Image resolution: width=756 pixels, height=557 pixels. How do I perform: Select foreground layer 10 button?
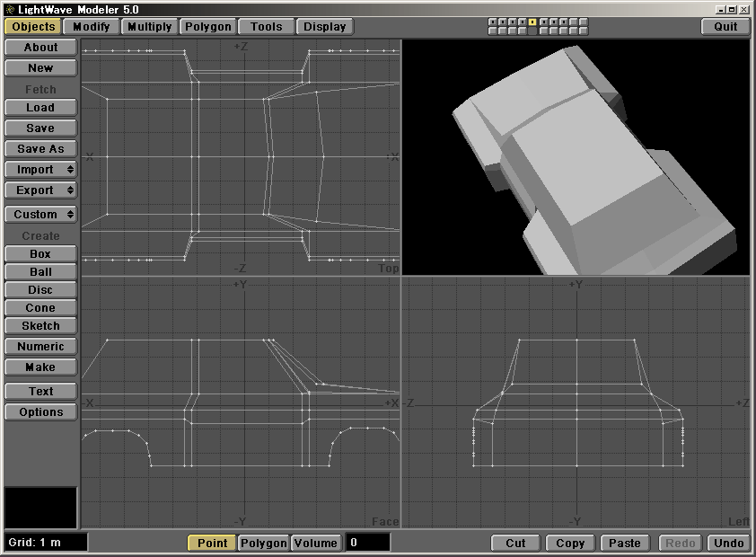[584, 22]
